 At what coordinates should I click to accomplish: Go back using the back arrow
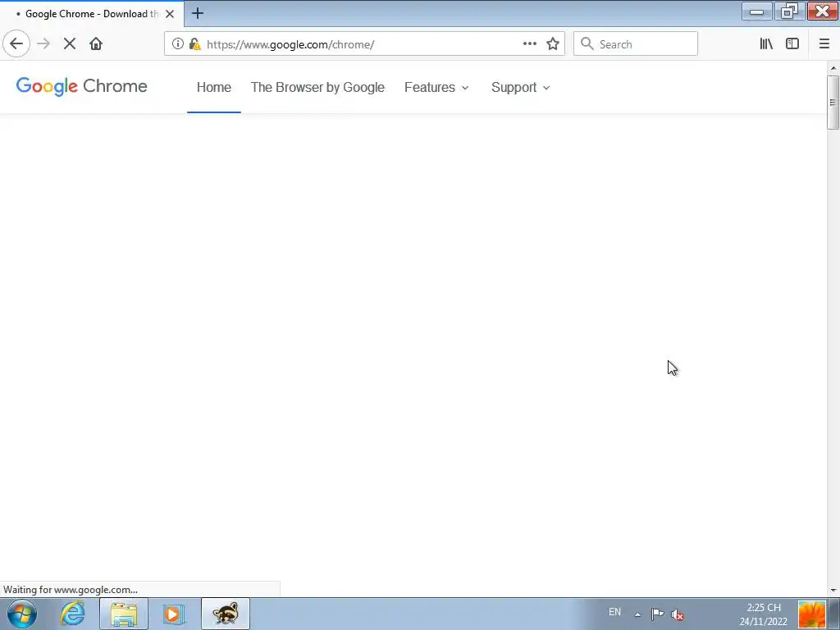coord(16,44)
